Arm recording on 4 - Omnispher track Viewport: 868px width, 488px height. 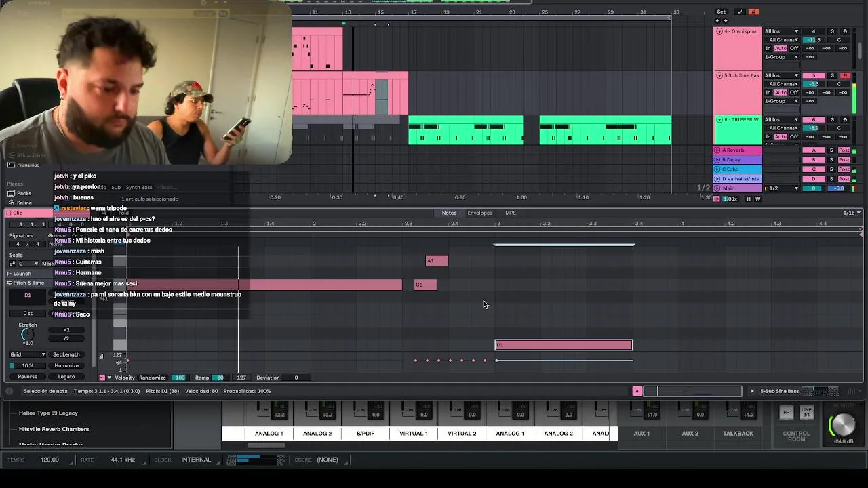(x=845, y=31)
